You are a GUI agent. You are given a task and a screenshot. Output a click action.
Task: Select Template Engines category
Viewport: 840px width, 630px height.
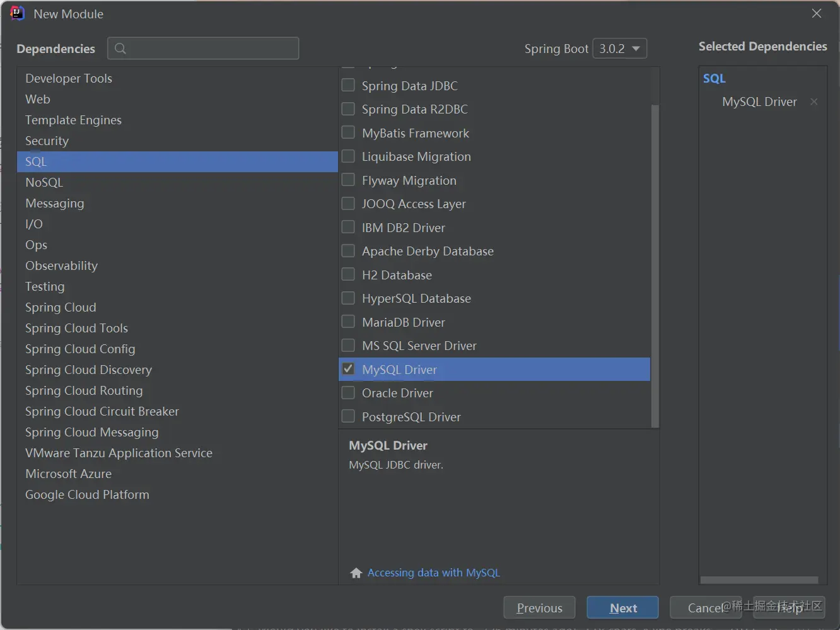(x=177, y=120)
